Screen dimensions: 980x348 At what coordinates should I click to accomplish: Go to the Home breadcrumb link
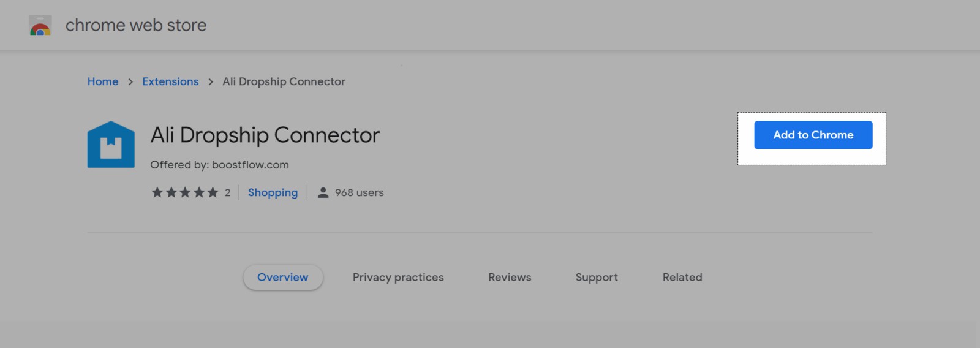pos(103,81)
